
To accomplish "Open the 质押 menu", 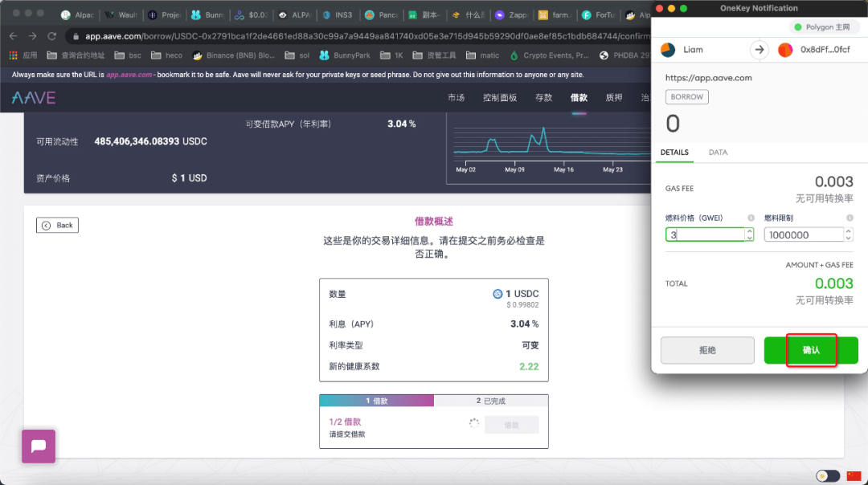I will click(614, 98).
